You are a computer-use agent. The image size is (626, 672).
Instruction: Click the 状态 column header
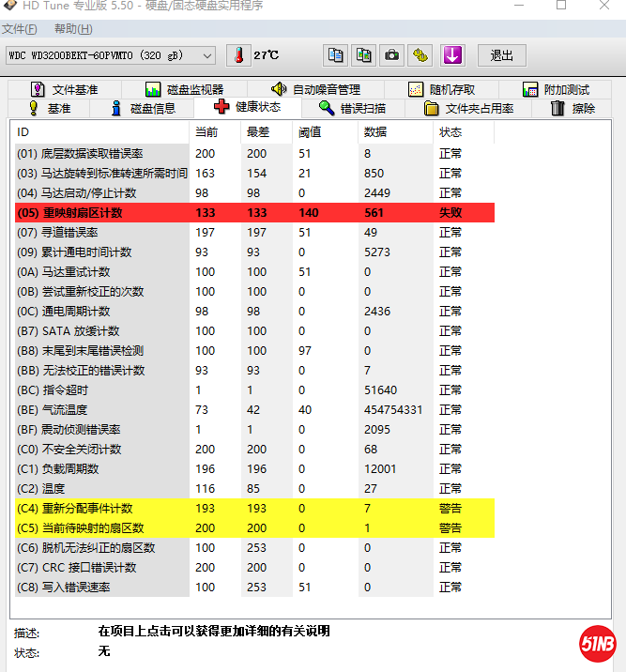pos(450,131)
